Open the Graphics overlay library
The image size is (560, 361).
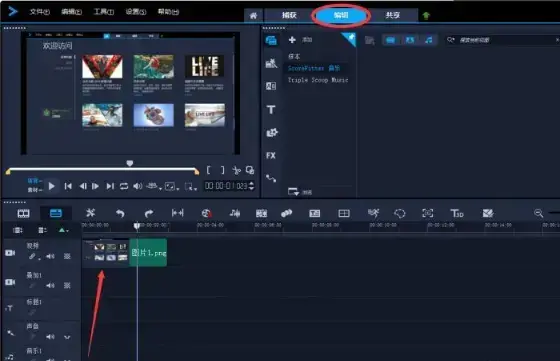coord(271,133)
